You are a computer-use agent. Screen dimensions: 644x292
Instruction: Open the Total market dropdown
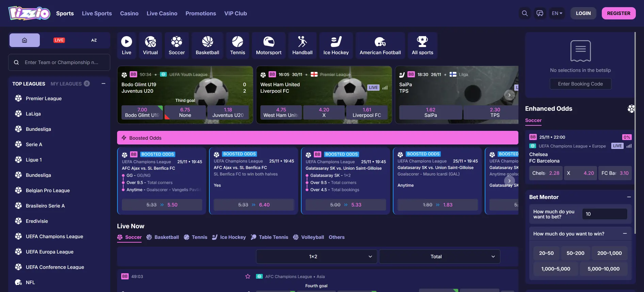(439, 257)
